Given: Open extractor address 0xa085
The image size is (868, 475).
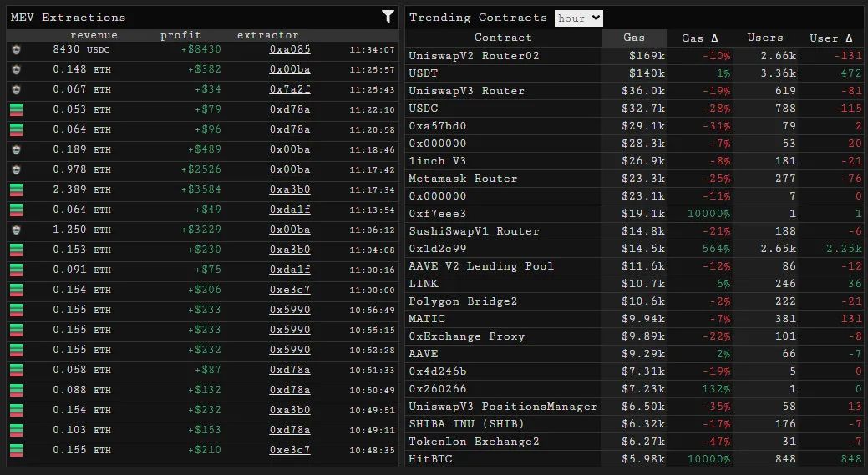Looking at the screenshot, I should [x=290, y=49].
